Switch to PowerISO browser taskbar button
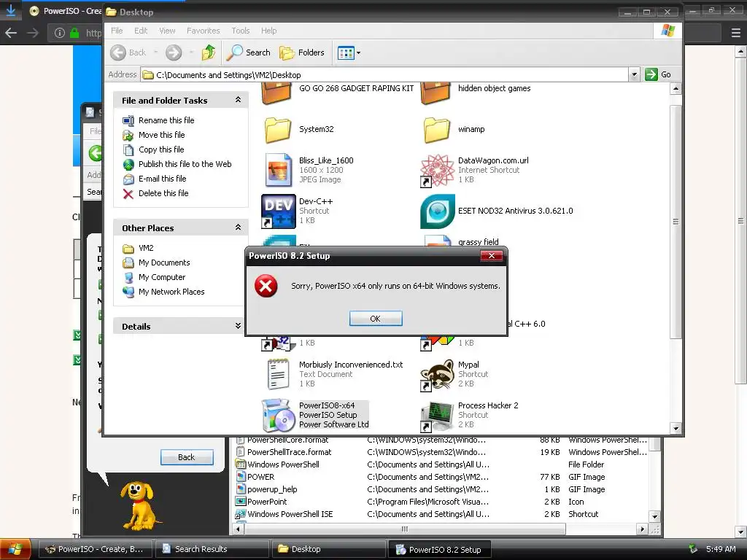The width and height of the screenshot is (747, 560). click(x=96, y=549)
